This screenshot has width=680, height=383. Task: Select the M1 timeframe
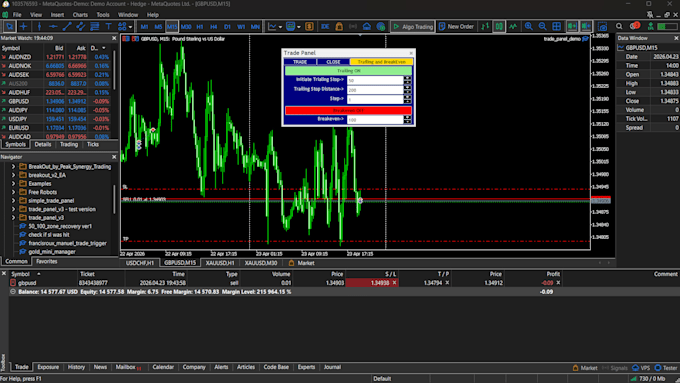pyautogui.click(x=144, y=27)
